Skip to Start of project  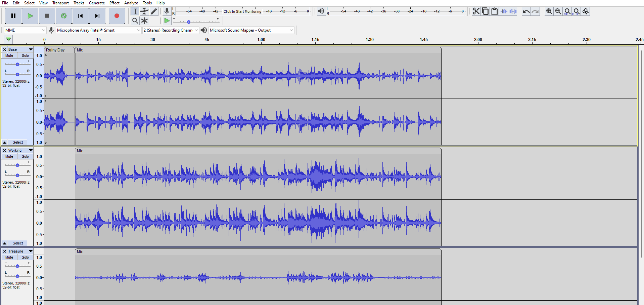[x=81, y=16]
